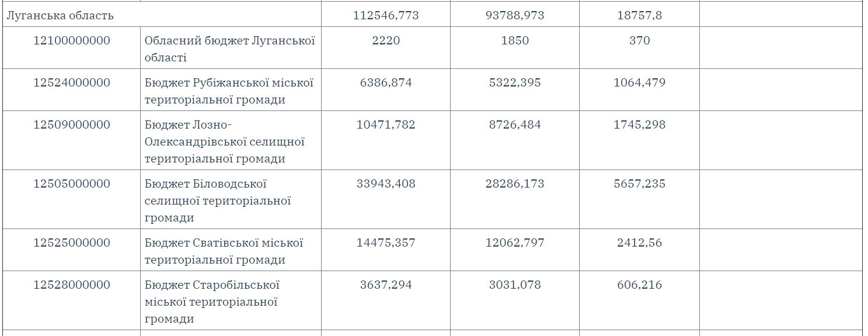Select the Старобільської міської громади budget cell

coord(212,302)
